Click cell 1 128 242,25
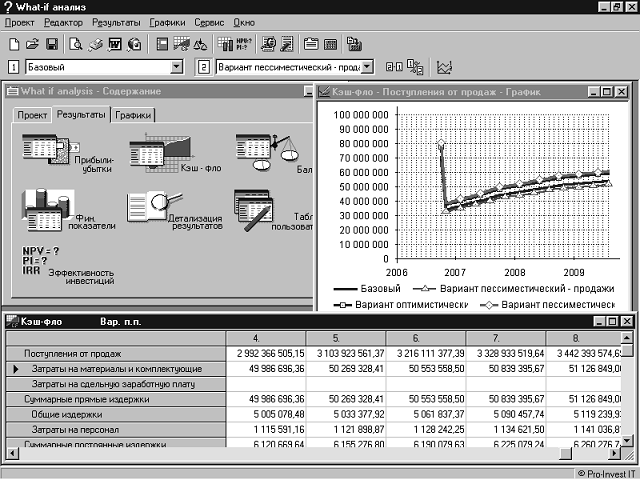Viewport: 640px width, 480px height. 426,429
